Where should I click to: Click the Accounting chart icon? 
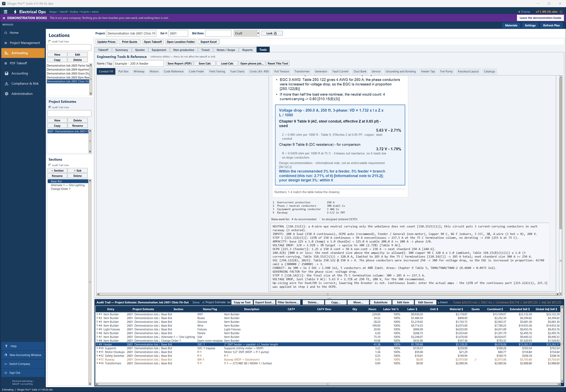pyautogui.click(x=6, y=74)
